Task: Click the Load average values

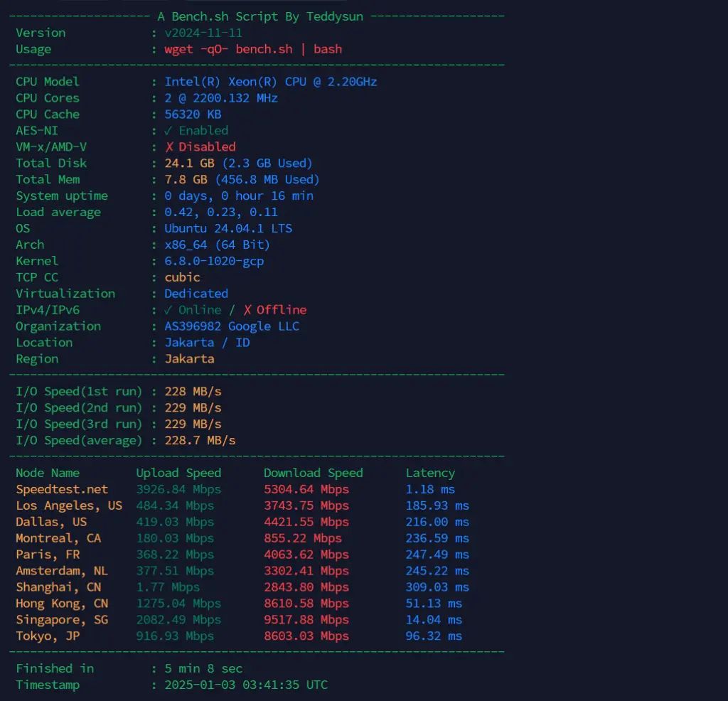Action: [220, 212]
